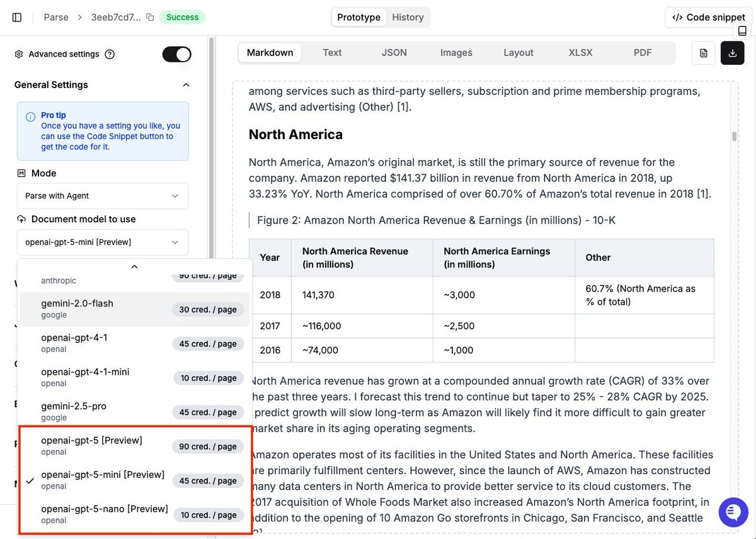Open Advanced settings help icon
This screenshot has height=539, width=756.
pyautogui.click(x=110, y=54)
